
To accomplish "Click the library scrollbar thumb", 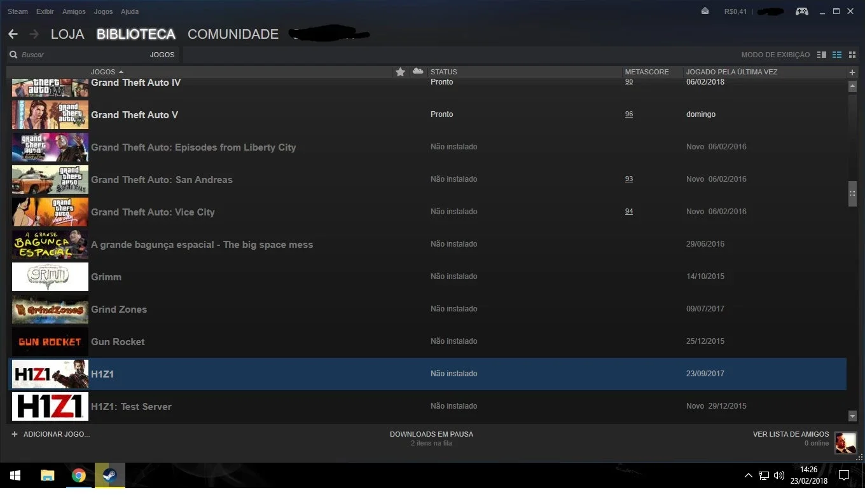I will pos(853,193).
